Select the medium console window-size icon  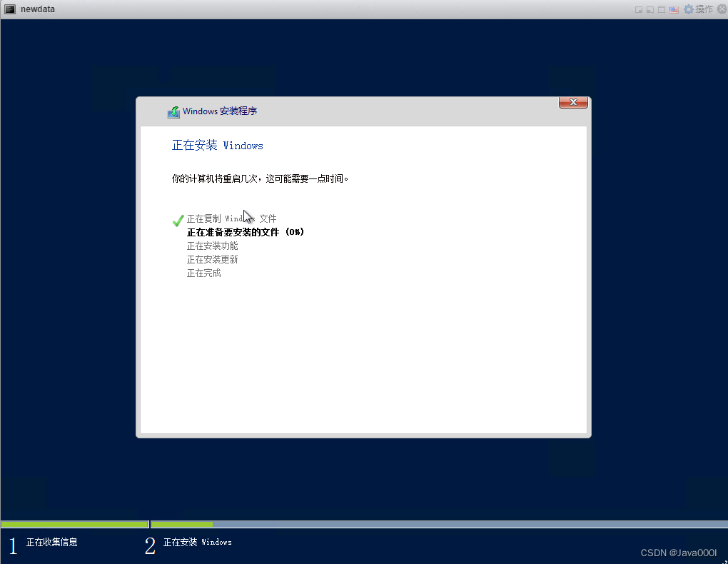pos(650,9)
